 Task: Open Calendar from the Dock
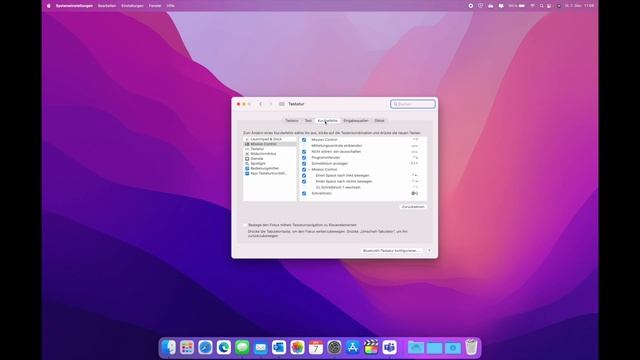316,347
